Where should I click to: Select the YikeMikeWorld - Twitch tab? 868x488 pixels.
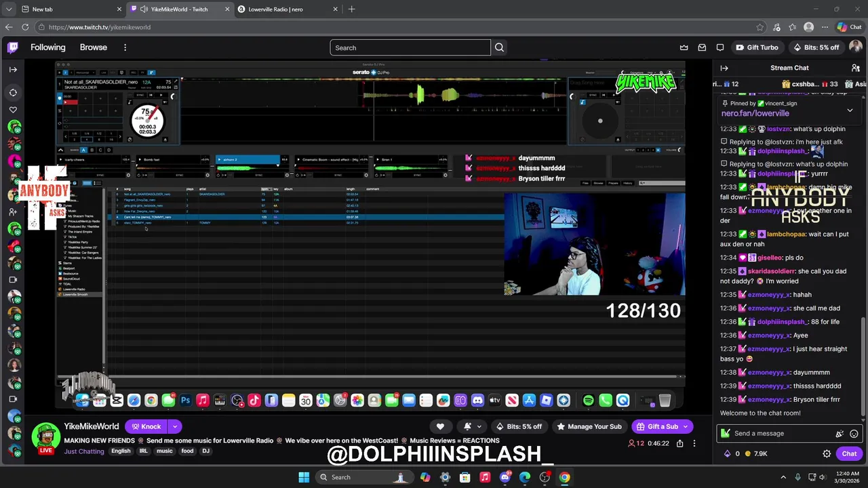tap(179, 9)
